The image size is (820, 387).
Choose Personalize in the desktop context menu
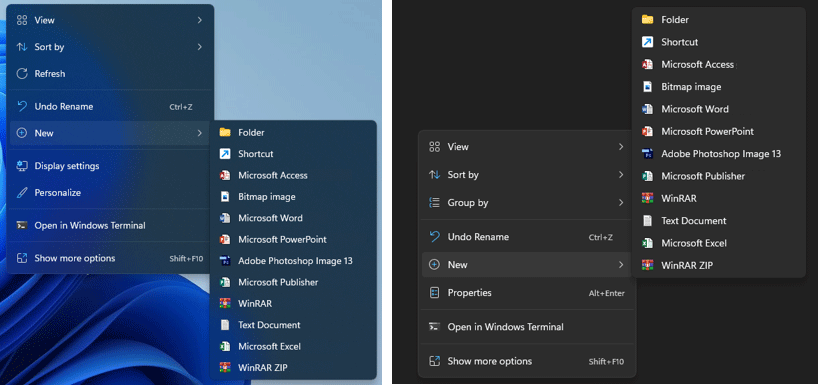pos(110,192)
